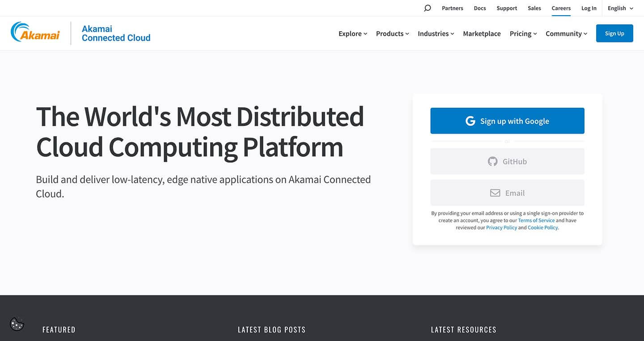Image resolution: width=644 pixels, height=341 pixels.
Task: Open Docs in top bar
Action: (x=480, y=8)
